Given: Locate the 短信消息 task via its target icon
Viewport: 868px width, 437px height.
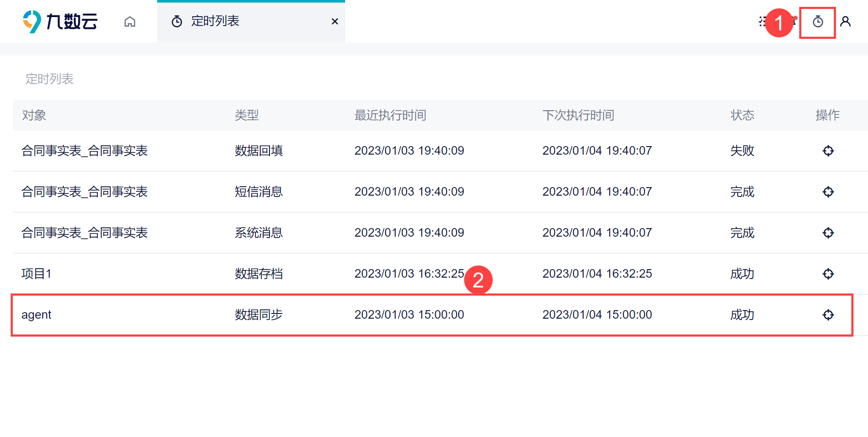Looking at the screenshot, I should (828, 192).
